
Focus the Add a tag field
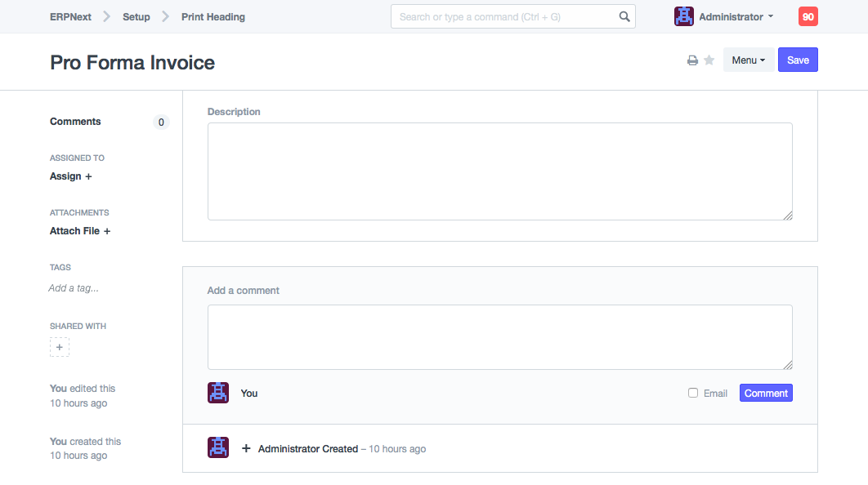(x=74, y=288)
